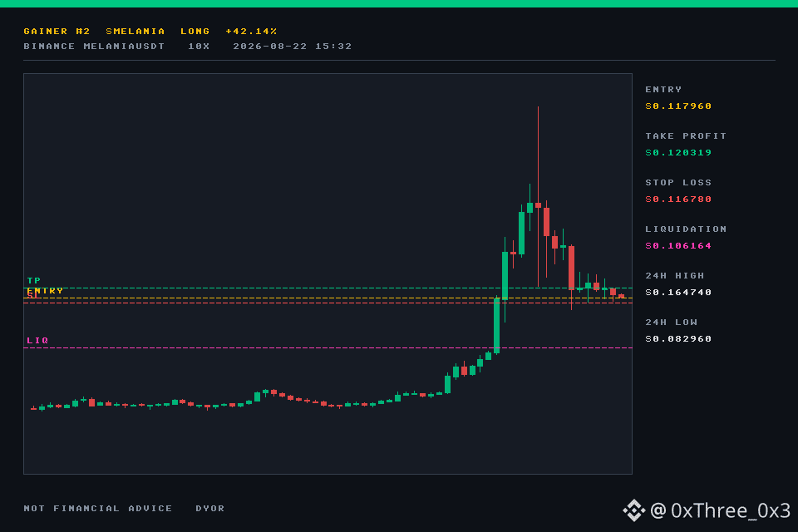This screenshot has width=798, height=532.
Task: Click the 'LONG' position label
Action: point(195,31)
